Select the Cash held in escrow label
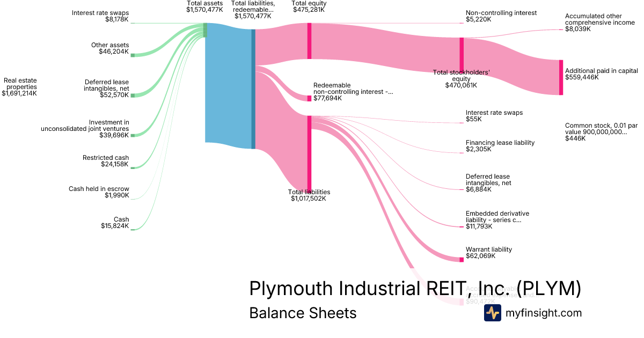The image size is (644, 338). 99,192
